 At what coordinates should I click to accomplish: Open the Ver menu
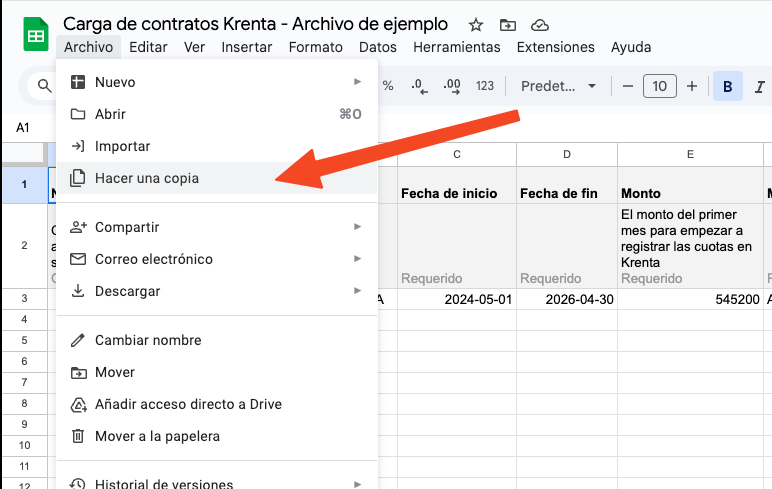[x=194, y=47]
